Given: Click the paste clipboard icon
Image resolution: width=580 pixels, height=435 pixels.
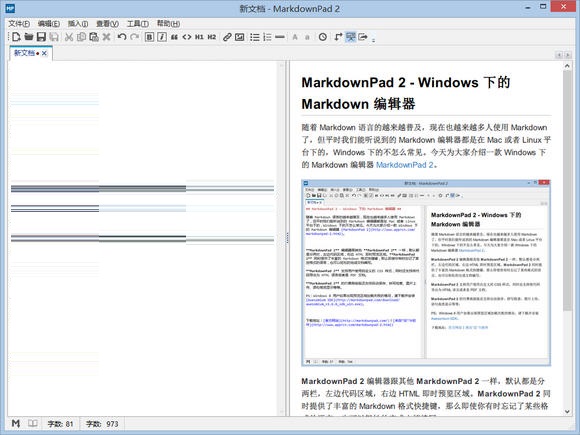Looking at the screenshot, I should pyautogui.click(x=94, y=37).
